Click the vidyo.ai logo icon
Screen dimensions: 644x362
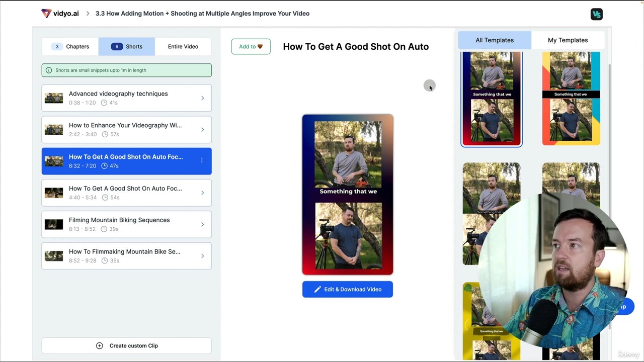46,14
